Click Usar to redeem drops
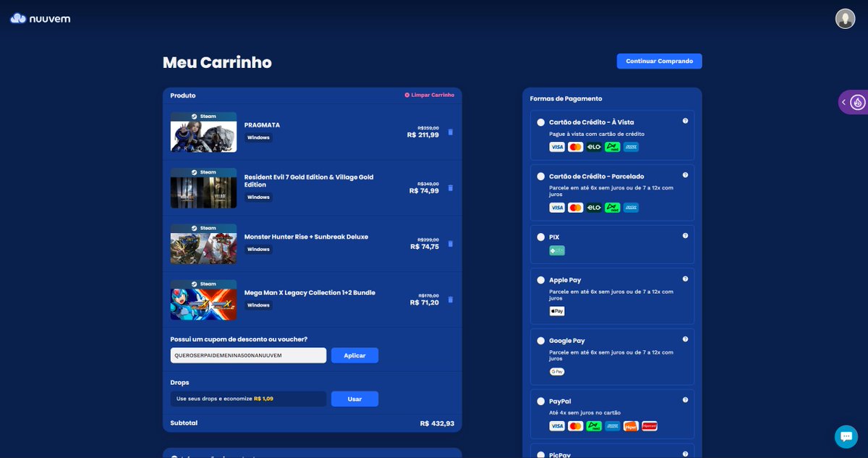The height and width of the screenshot is (458, 868). pyautogui.click(x=354, y=399)
